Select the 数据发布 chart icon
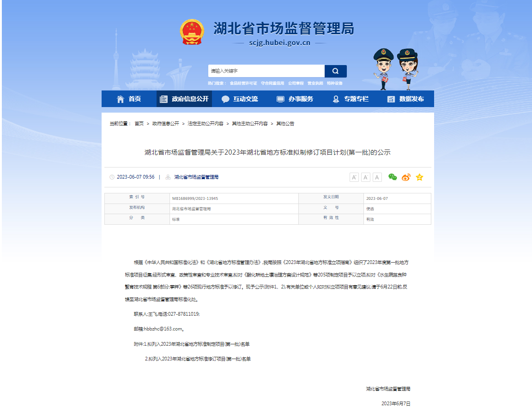The image size is (532, 420). click(390, 98)
